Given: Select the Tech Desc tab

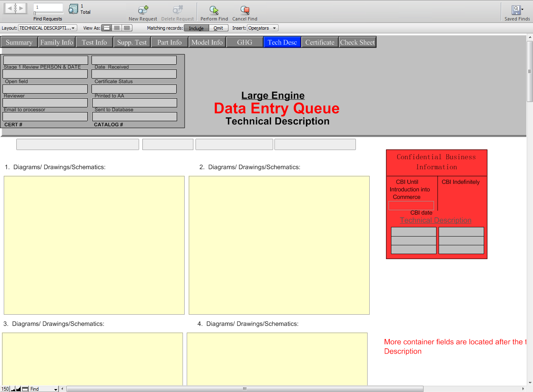Looking at the screenshot, I should click(282, 42).
